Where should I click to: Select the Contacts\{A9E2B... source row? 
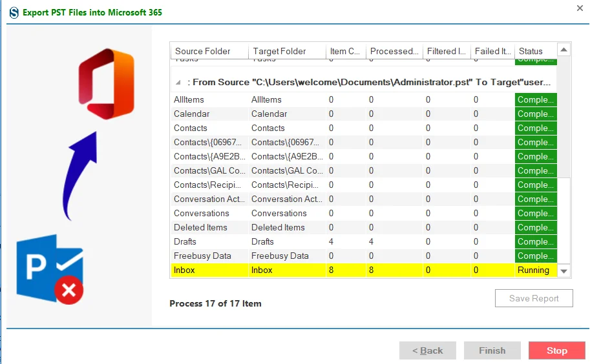point(209,157)
